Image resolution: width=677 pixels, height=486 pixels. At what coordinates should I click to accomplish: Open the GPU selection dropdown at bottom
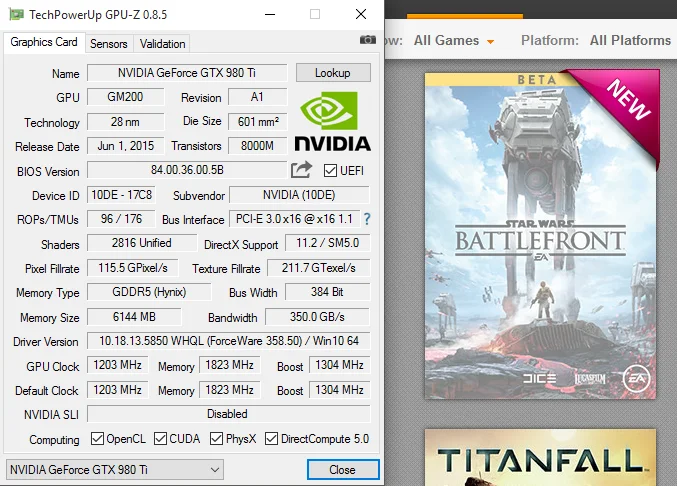115,469
